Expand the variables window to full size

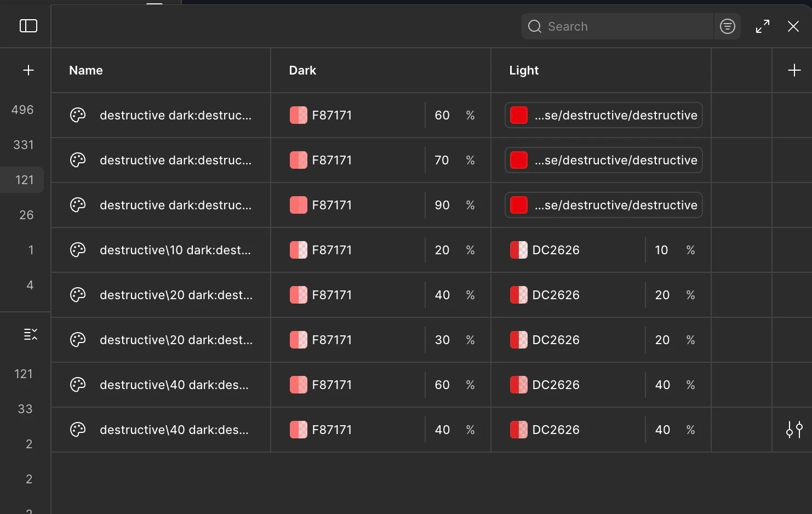[x=763, y=26]
